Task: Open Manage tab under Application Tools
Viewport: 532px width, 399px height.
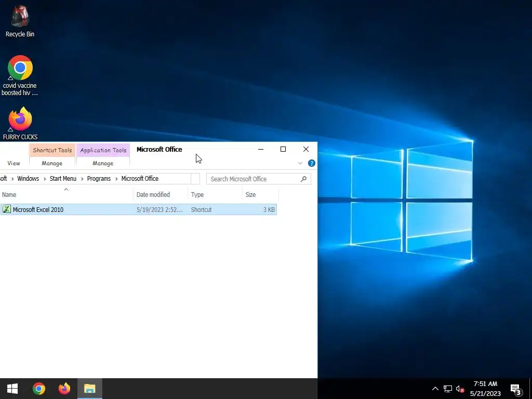Action: pyautogui.click(x=103, y=163)
